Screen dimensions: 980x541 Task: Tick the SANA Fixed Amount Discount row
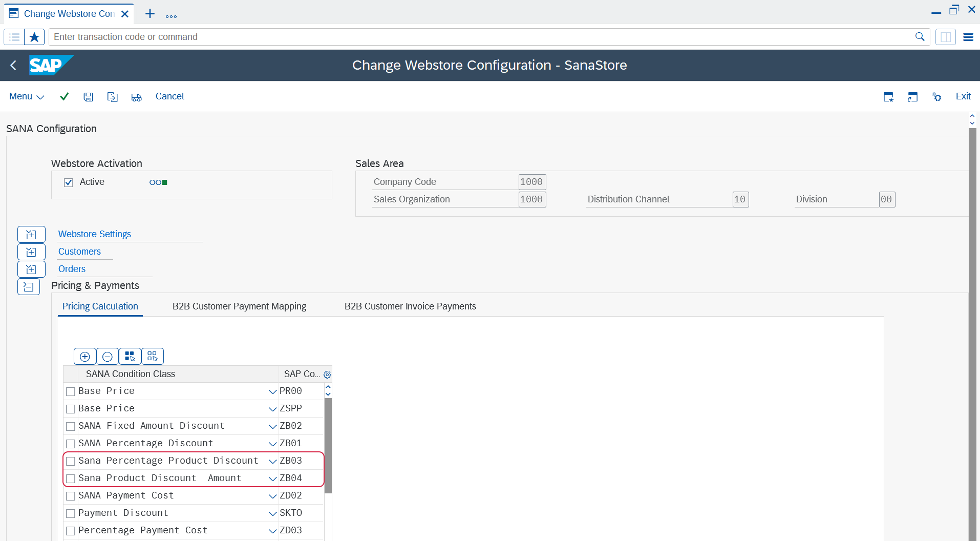(x=71, y=426)
